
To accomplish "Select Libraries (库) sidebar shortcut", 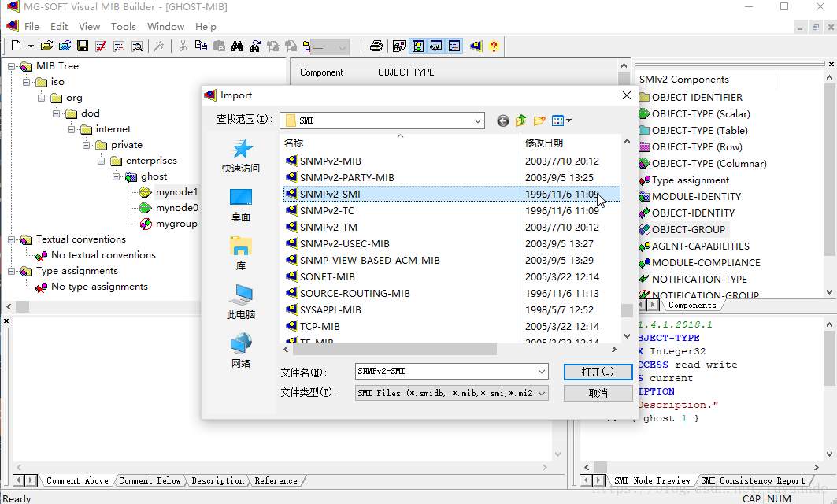I will [x=241, y=254].
